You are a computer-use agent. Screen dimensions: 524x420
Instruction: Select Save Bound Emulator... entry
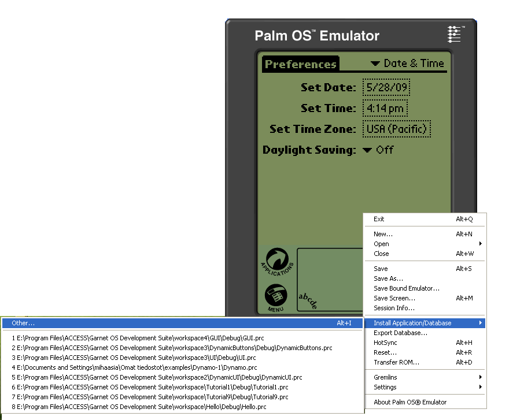425,288
